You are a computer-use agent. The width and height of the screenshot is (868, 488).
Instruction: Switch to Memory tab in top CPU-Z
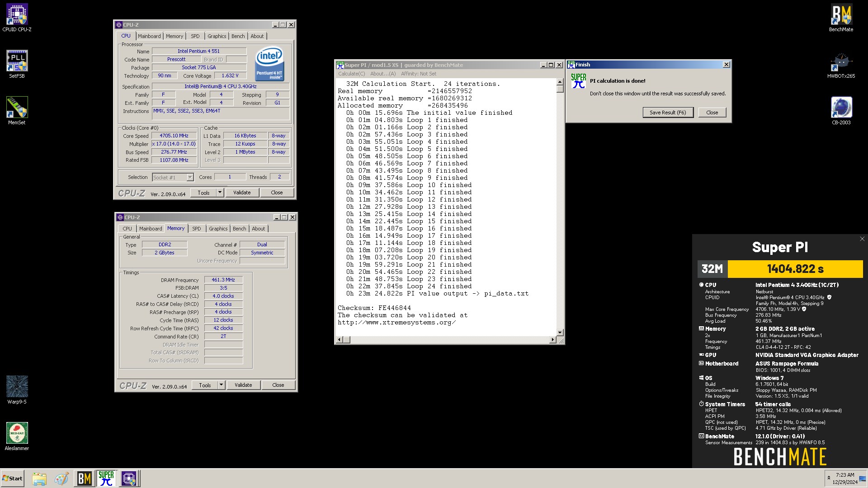pyautogui.click(x=175, y=36)
